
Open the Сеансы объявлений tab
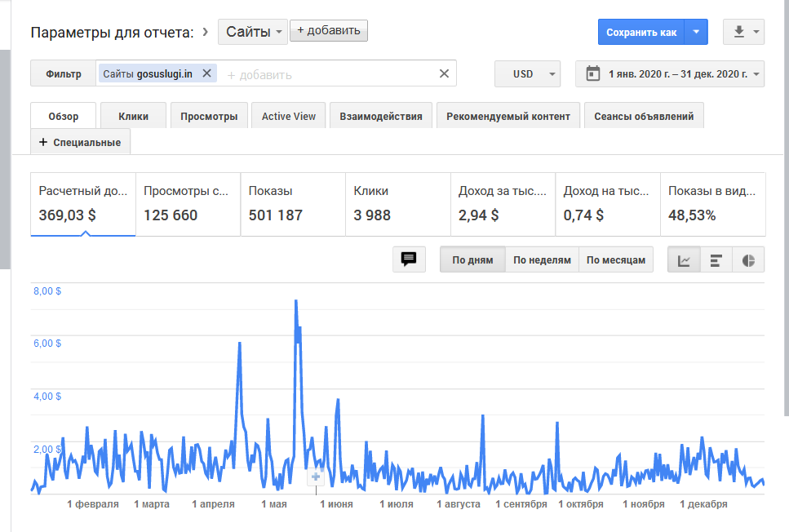tap(644, 116)
